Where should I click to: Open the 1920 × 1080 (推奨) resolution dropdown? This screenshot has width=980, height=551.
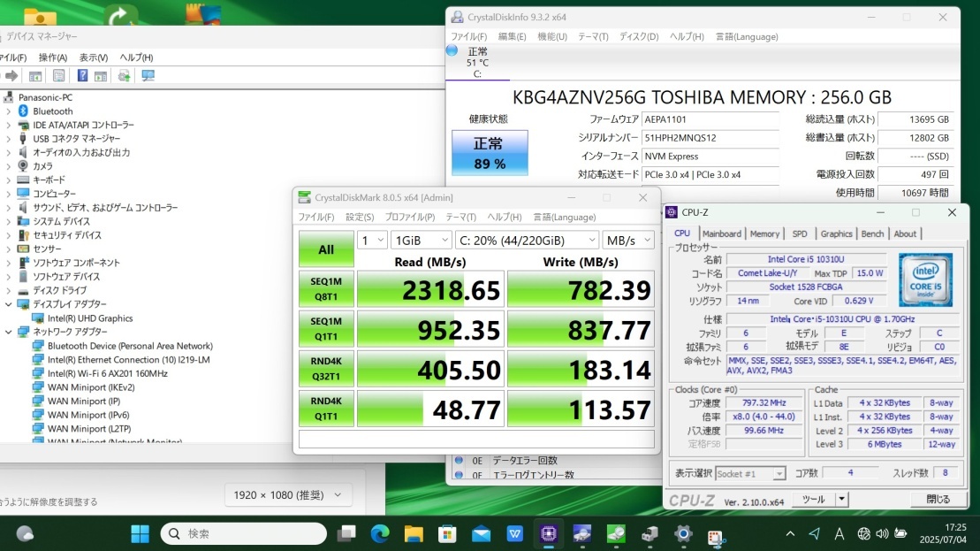pyautogui.click(x=288, y=494)
